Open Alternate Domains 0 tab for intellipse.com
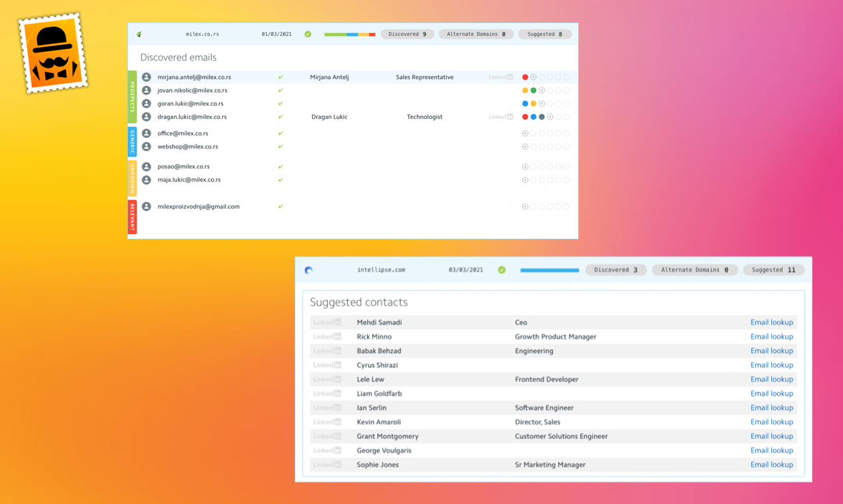Screen dimensions: 843x504 click(695, 270)
